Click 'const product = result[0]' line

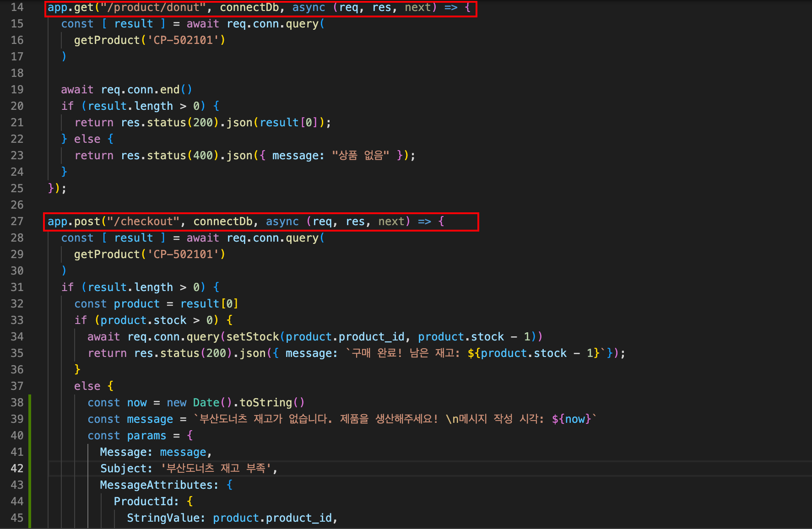pyautogui.click(x=156, y=304)
